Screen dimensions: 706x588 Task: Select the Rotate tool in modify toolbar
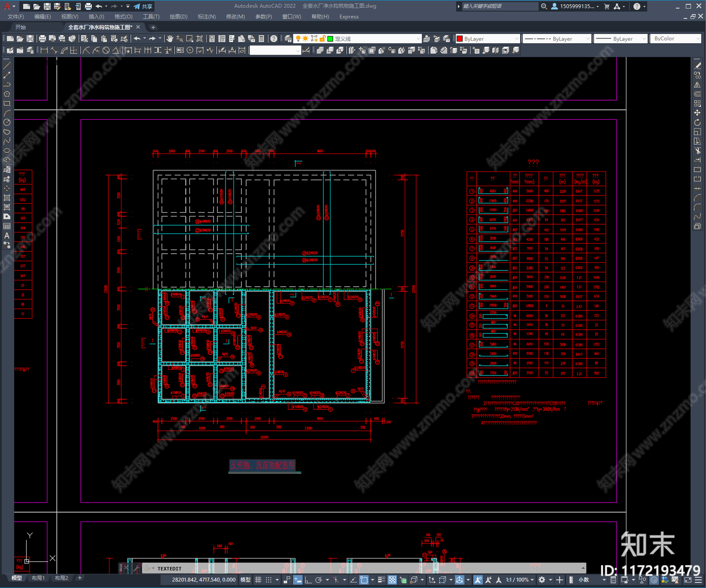tap(697, 122)
